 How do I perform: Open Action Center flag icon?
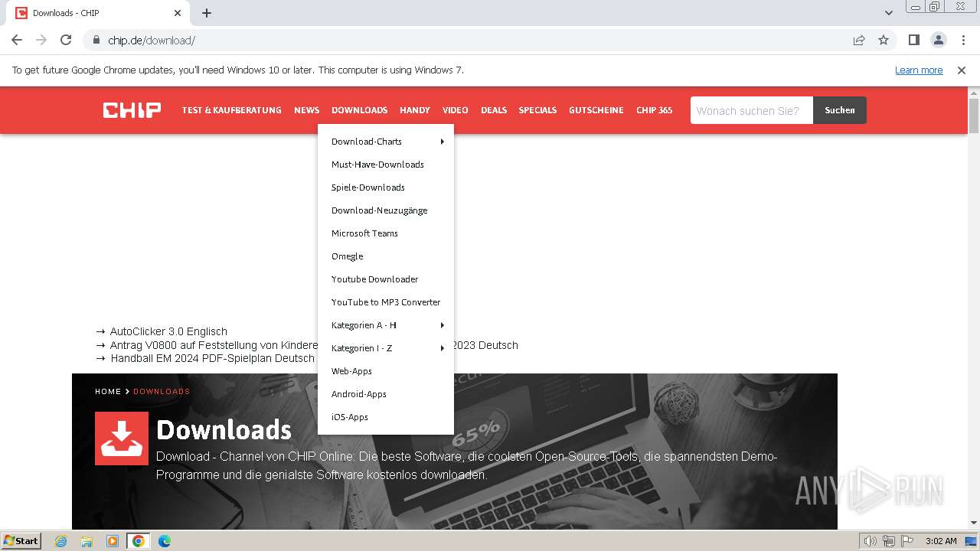906,541
